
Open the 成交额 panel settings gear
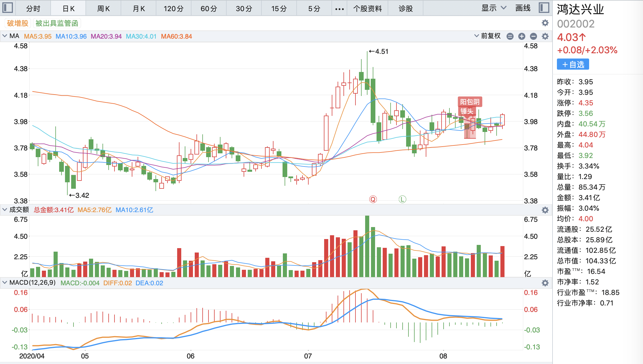545,210
